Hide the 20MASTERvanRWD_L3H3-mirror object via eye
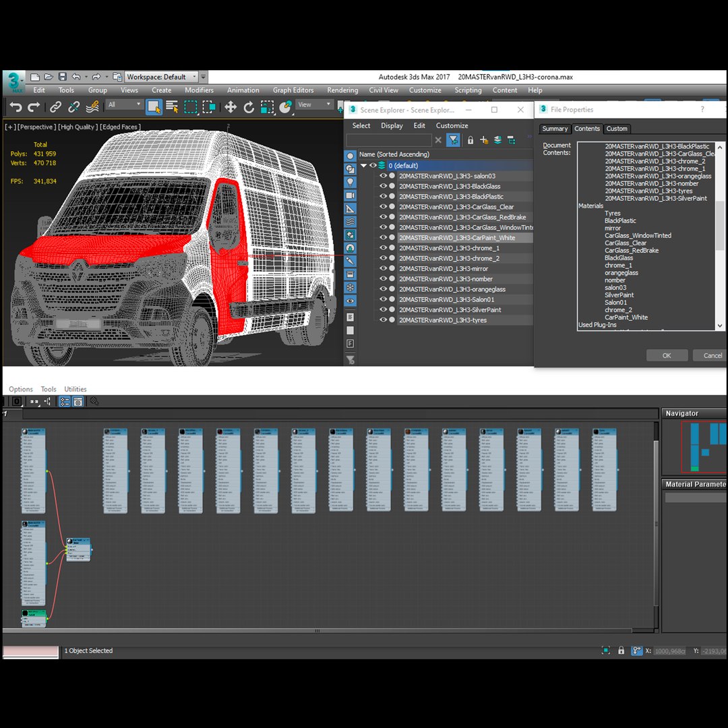 click(x=383, y=268)
